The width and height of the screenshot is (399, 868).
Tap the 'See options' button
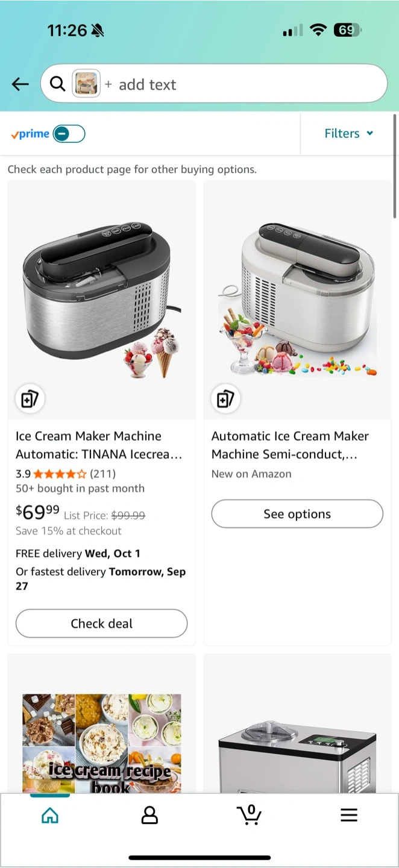tap(297, 514)
